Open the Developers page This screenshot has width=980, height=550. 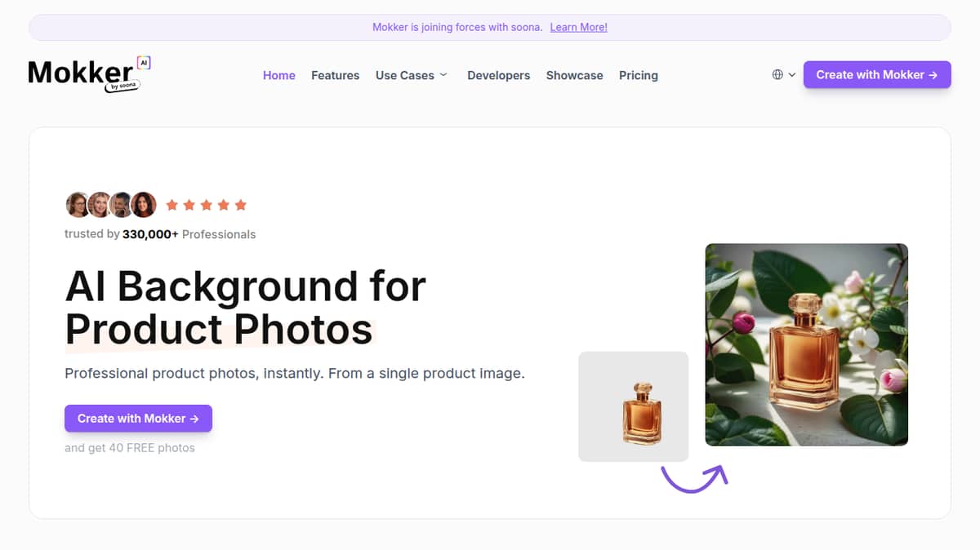pos(498,75)
